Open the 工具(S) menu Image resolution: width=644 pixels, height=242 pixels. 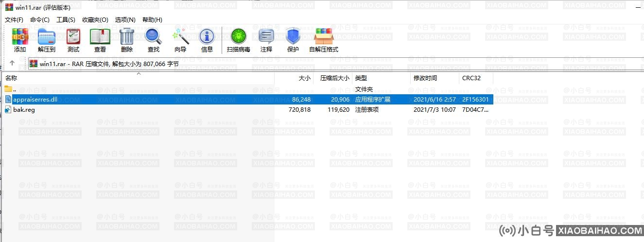pyautogui.click(x=66, y=19)
